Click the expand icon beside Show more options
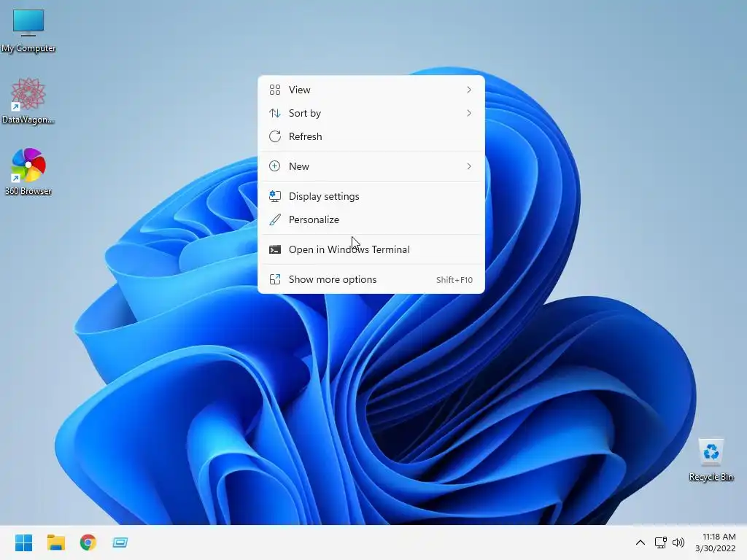747x560 pixels. coord(275,279)
